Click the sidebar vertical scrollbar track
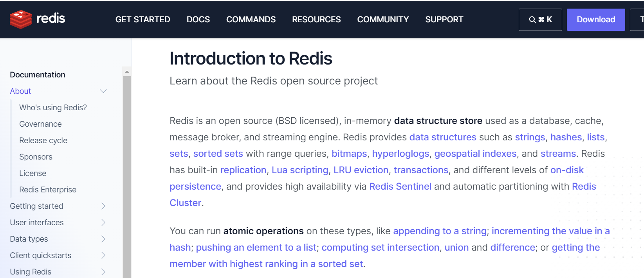Screen dimensions: 644x278 tap(127, 176)
